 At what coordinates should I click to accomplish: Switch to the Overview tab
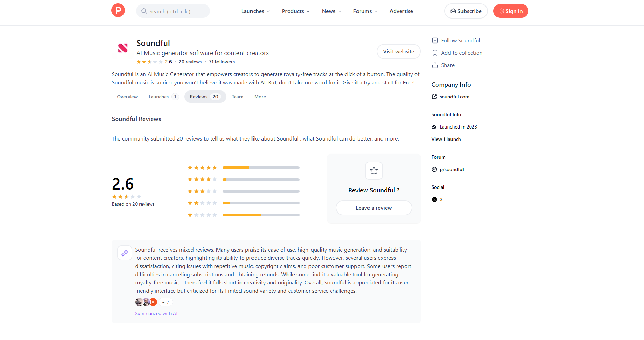(127, 97)
